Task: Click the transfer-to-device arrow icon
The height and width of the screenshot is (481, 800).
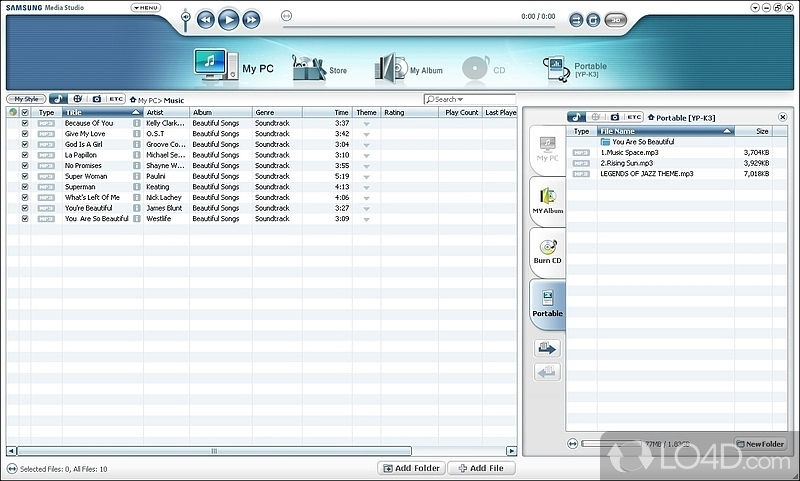Action: coord(548,349)
